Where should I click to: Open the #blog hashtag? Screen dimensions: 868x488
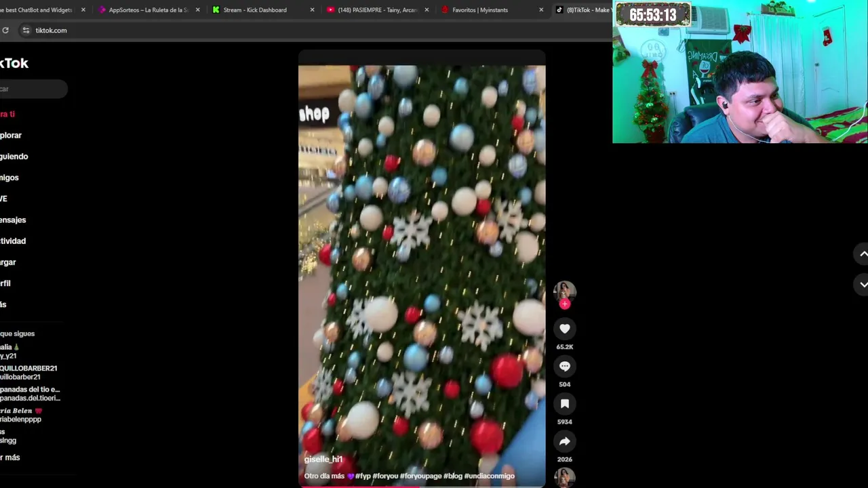(x=452, y=476)
